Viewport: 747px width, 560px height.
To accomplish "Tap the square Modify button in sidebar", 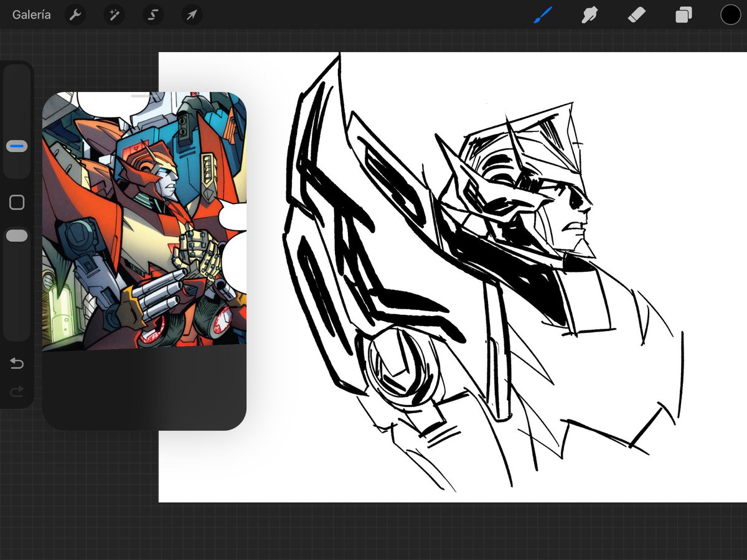I will click(17, 202).
